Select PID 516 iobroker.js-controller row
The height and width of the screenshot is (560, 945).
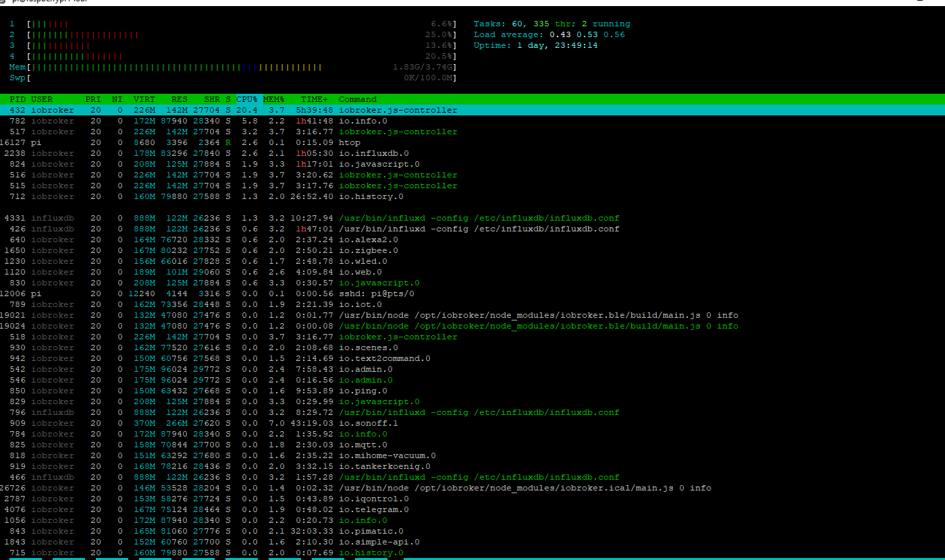tap(473, 175)
